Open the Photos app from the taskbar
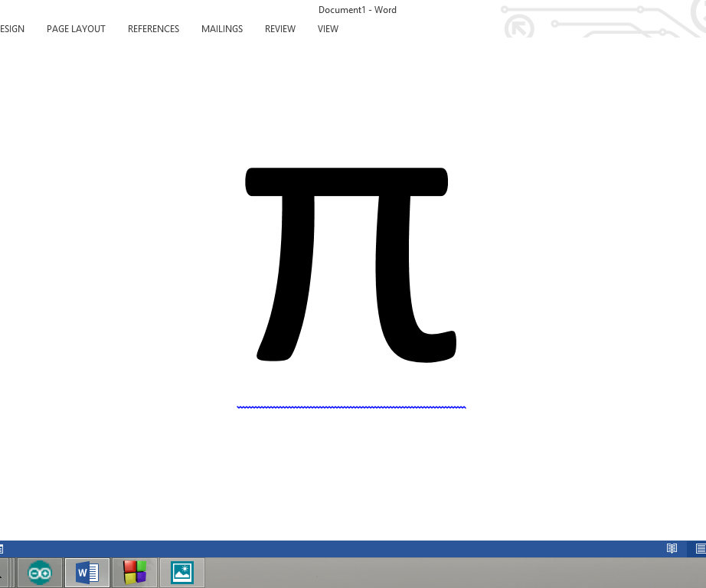The height and width of the screenshot is (588, 706). (181, 572)
